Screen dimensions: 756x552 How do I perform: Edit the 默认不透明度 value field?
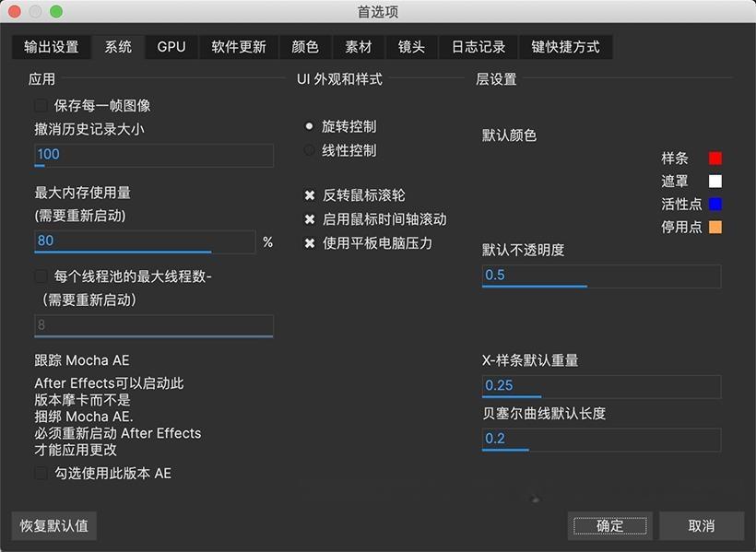click(x=600, y=275)
